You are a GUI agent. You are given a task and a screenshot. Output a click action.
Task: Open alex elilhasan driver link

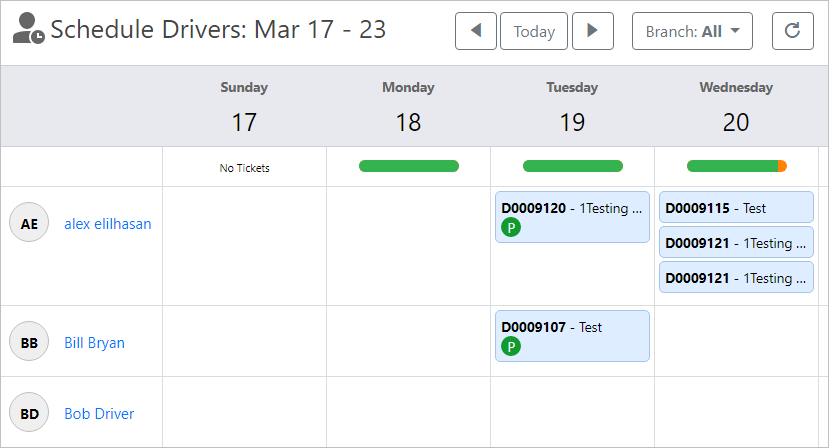pyautogui.click(x=108, y=224)
